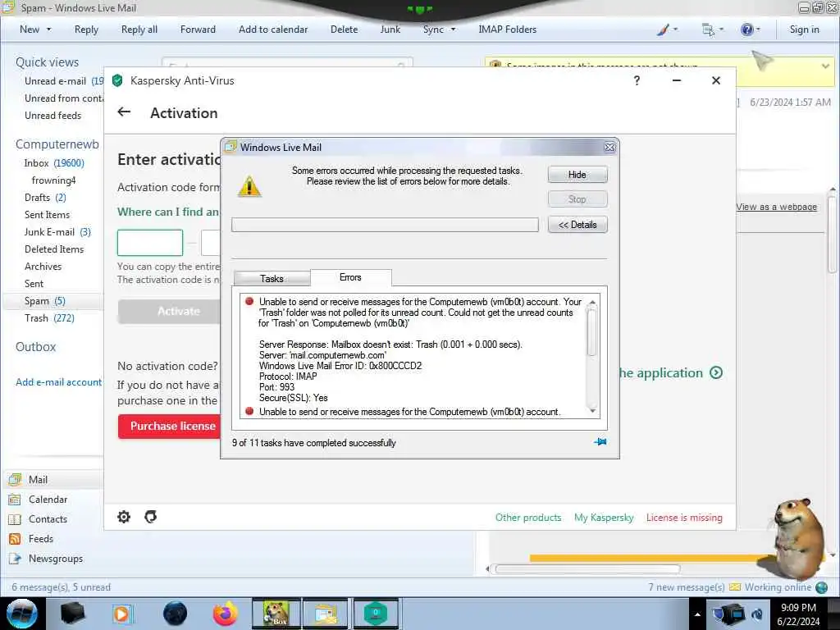Launch Firefox from the taskbar

[225, 614]
